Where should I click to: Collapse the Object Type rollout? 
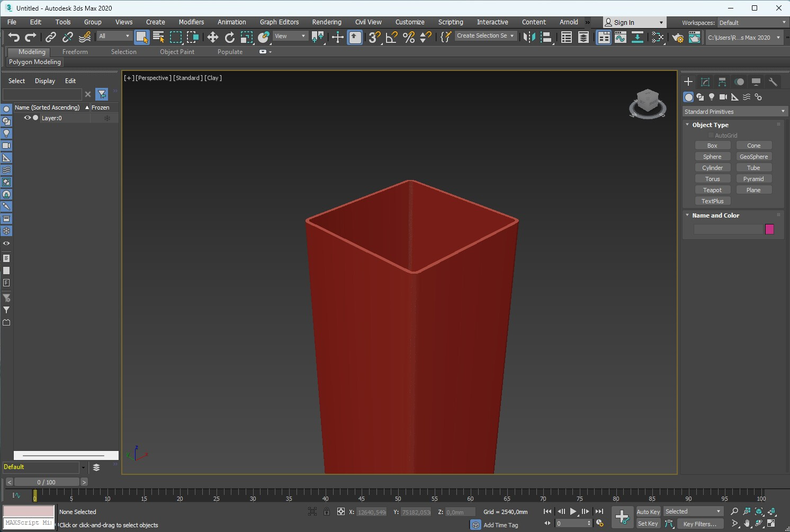(687, 125)
